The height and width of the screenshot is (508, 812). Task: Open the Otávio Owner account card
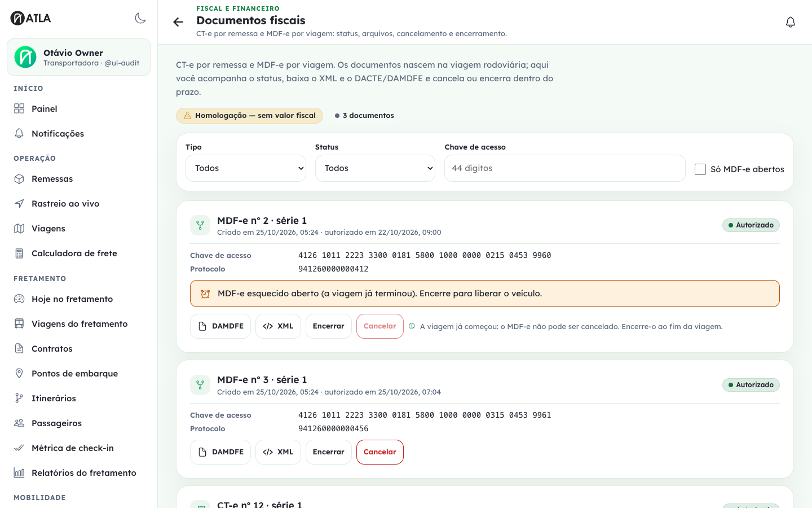[78, 57]
